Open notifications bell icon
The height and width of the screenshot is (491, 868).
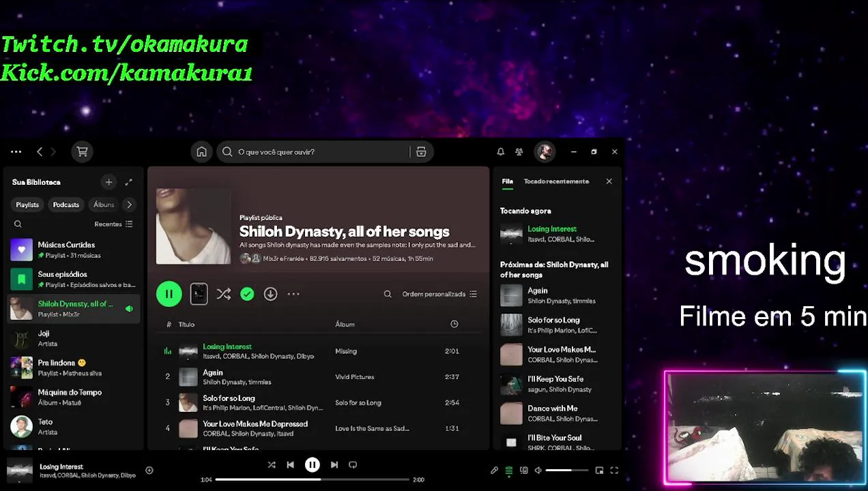click(500, 152)
